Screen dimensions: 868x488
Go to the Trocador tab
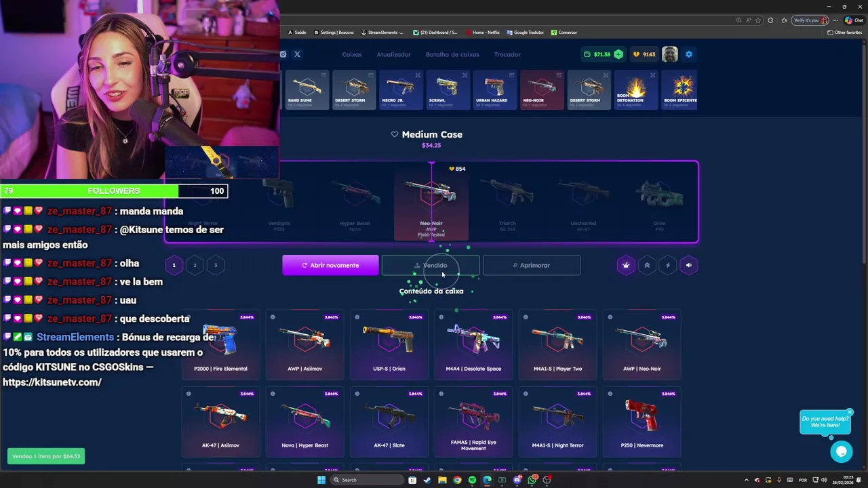click(507, 54)
